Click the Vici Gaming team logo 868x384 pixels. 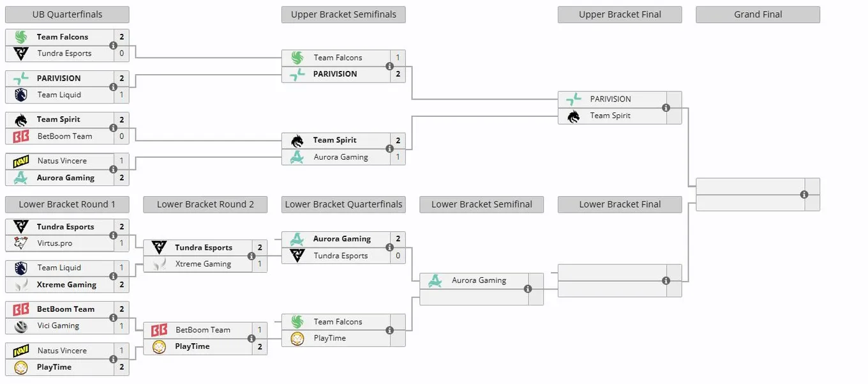[x=21, y=326]
